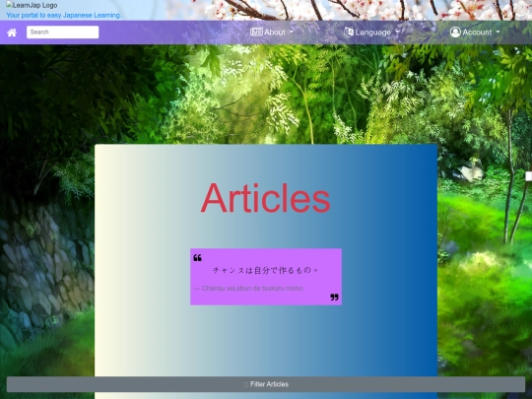Click the opening quotation mark icon
This screenshot has width=532, height=399.
(x=197, y=258)
